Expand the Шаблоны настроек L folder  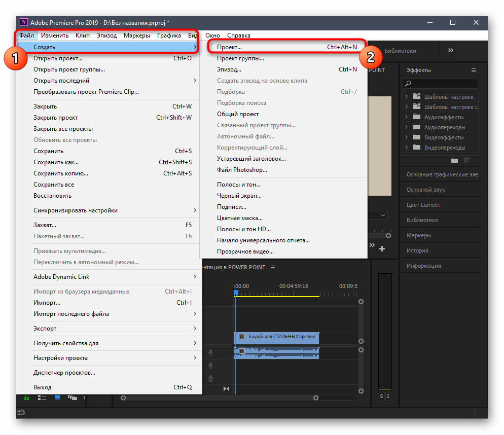406,107
